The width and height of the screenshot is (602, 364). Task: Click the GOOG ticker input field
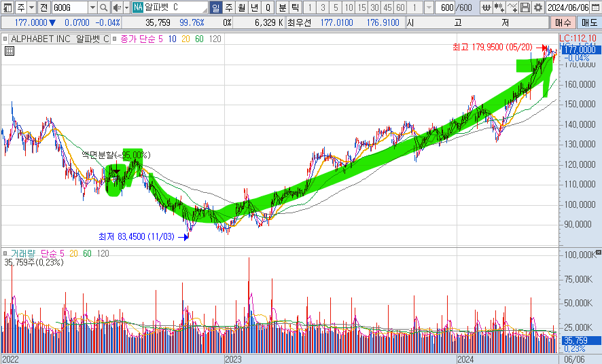(x=70, y=7)
